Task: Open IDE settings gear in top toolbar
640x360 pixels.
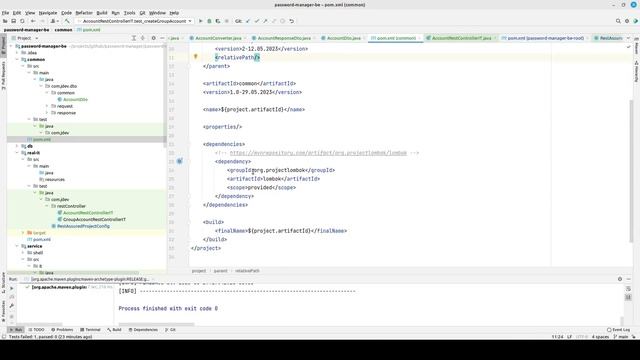Action: tap(627, 21)
